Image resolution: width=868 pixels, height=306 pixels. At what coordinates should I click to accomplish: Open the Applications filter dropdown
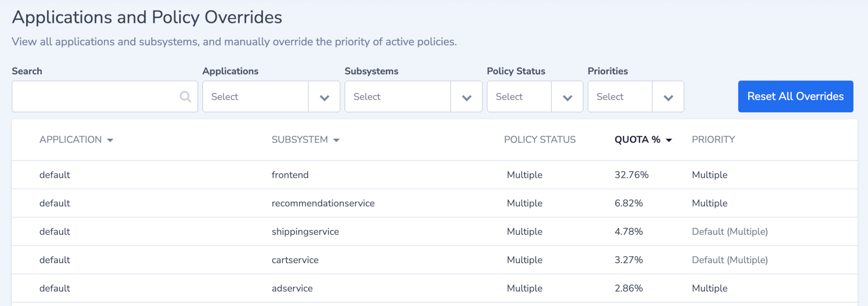271,97
